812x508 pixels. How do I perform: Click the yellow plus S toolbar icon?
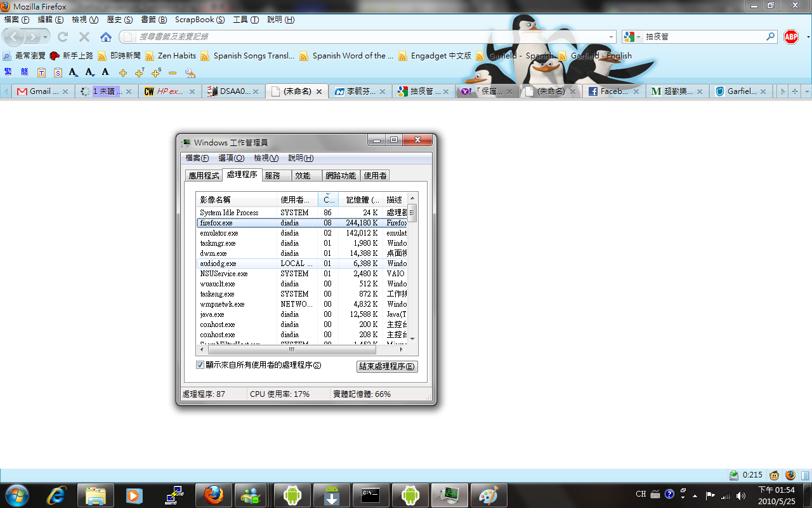point(156,72)
